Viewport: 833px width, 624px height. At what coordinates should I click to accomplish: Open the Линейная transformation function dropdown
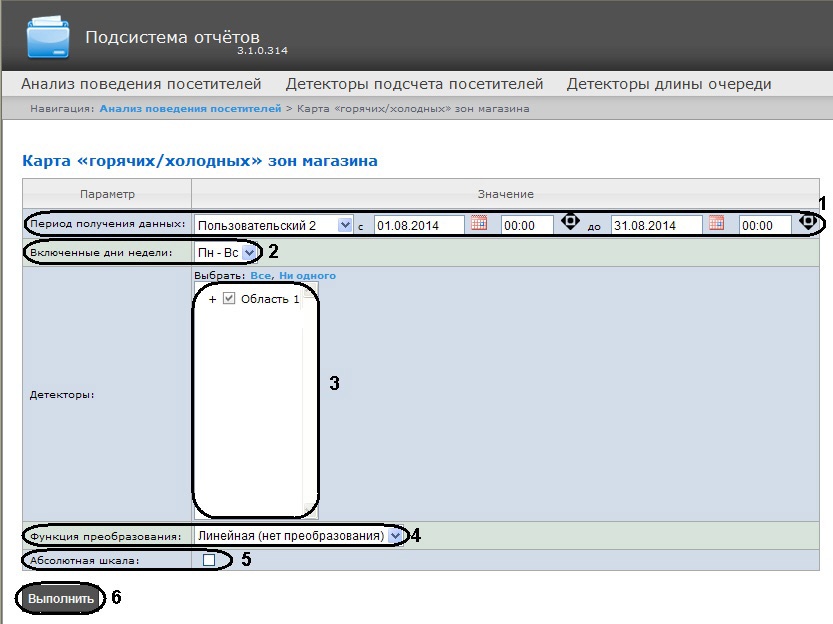[x=396, y=536]
